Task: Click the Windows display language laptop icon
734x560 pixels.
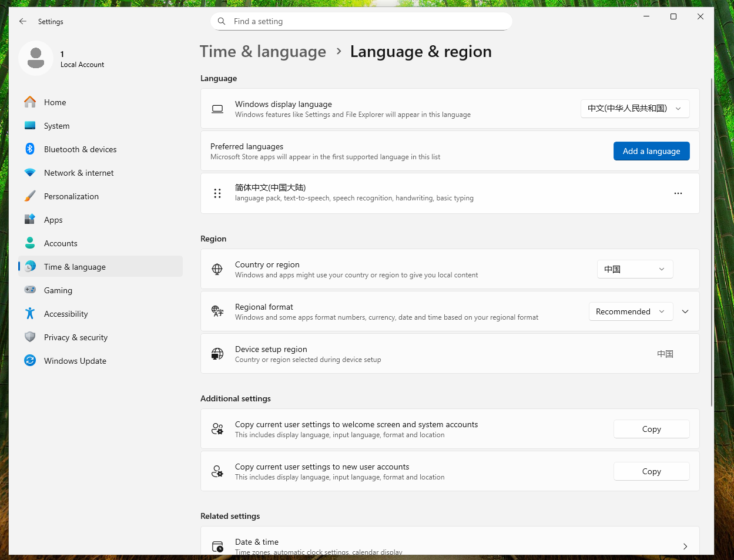Action: point(217,109)
